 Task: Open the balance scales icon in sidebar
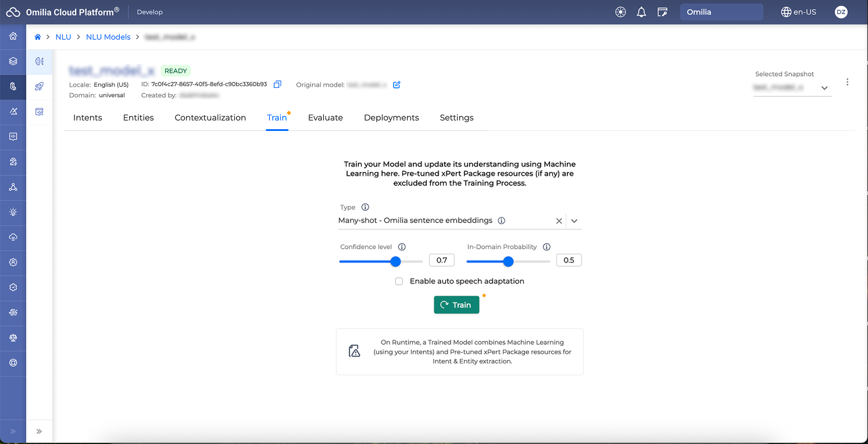coord(13,338)
